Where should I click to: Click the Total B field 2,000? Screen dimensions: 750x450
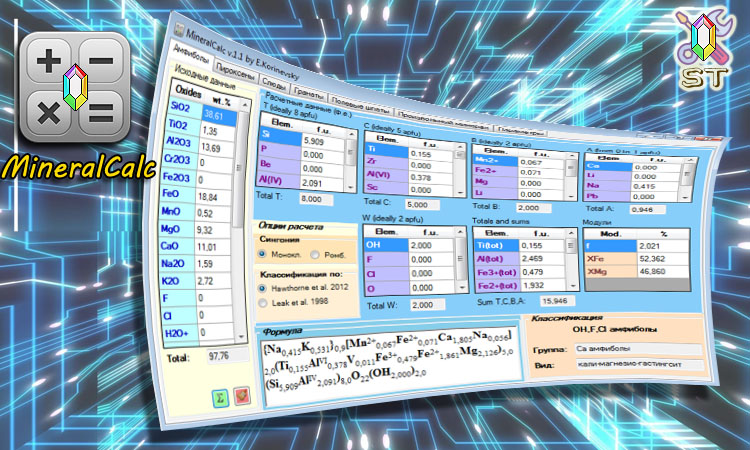pos(533,208)
